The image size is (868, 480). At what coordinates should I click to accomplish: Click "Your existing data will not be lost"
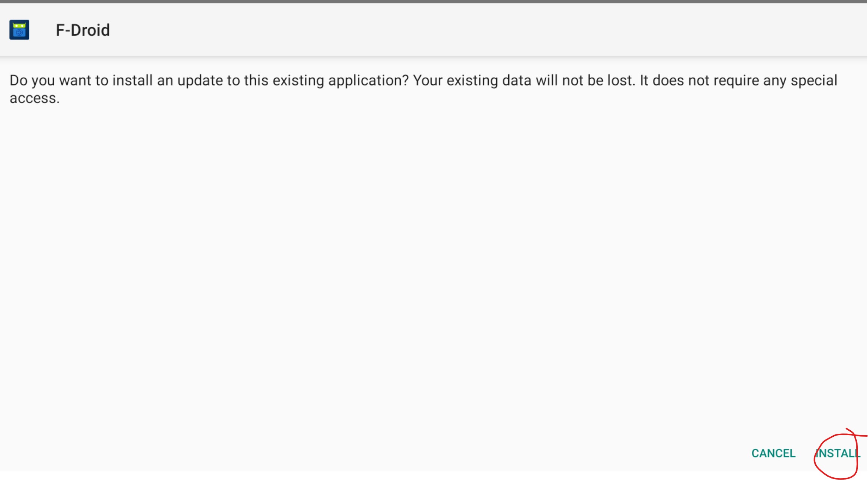click(x=524, y=81)
